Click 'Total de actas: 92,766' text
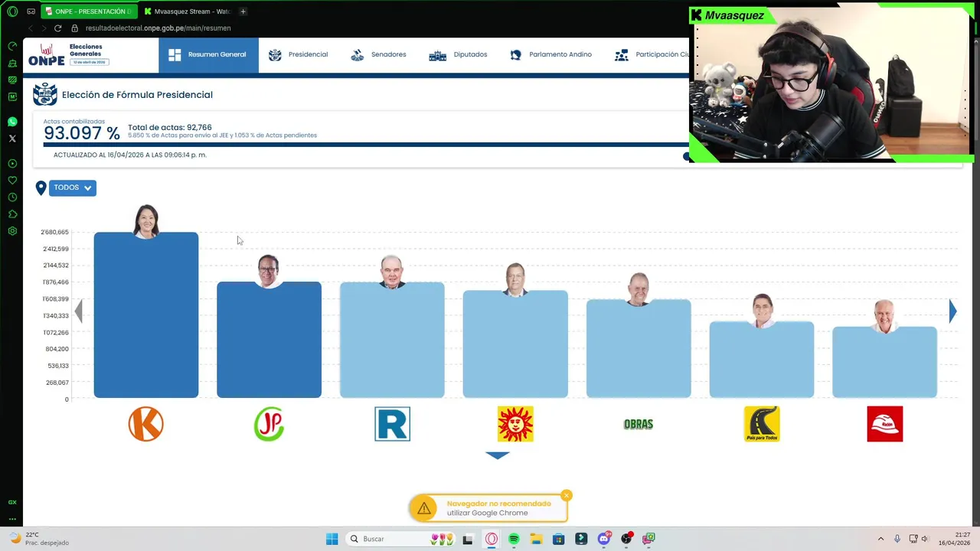This screenshot has width=980, height=551. [x=170, y=128]
